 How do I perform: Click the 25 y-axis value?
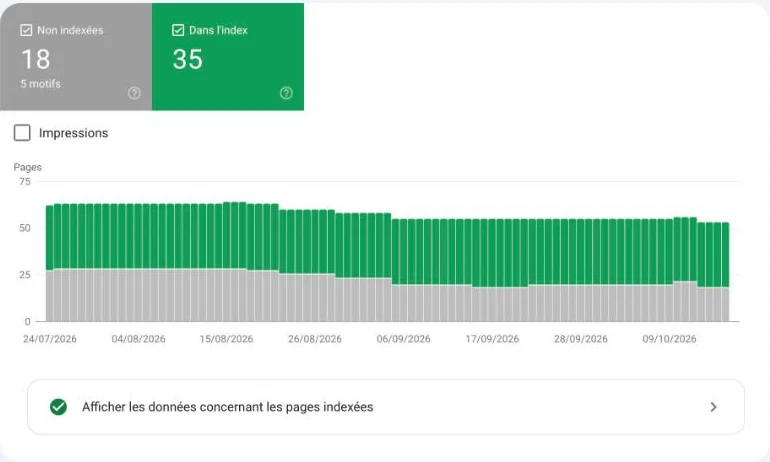coord(25,274)
